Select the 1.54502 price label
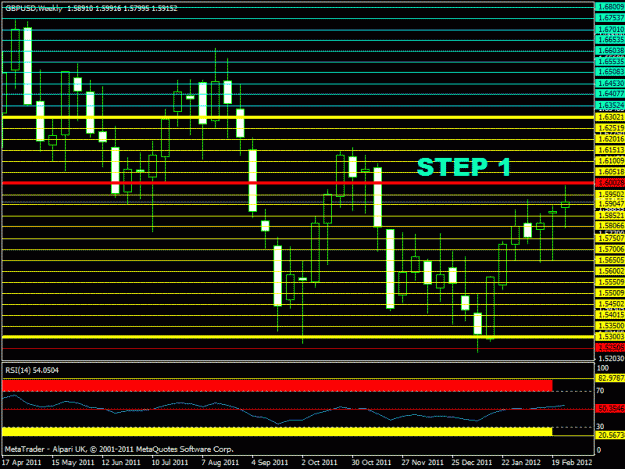This screenshot has width=625, height=469. coord(610,304)
